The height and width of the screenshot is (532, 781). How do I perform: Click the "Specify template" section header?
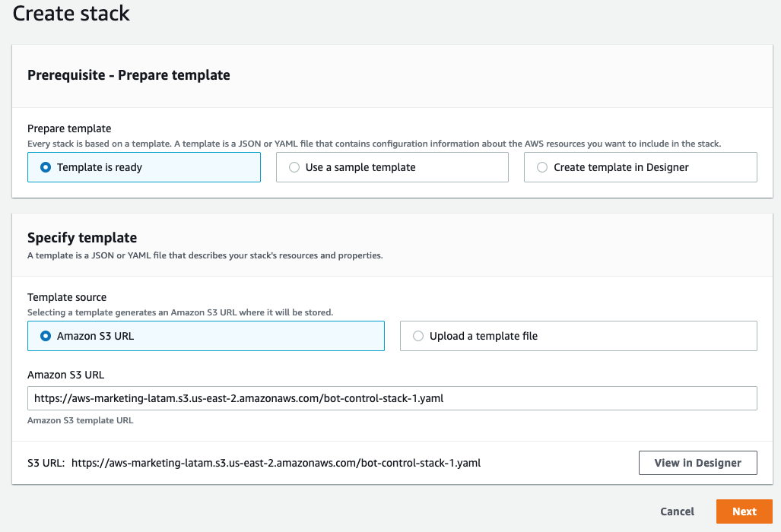click(x=82, y=238)
